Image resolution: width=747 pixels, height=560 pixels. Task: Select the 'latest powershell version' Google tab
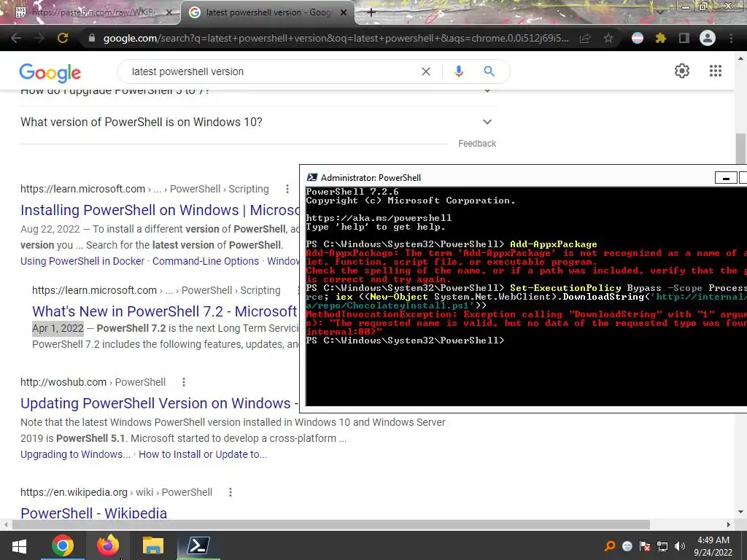(268, 12)
